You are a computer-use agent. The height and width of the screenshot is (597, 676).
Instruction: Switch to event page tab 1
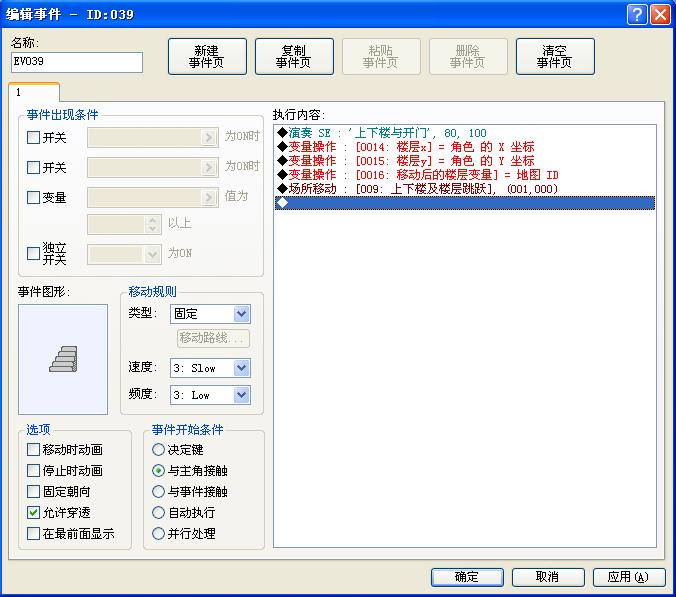point(34,92)
